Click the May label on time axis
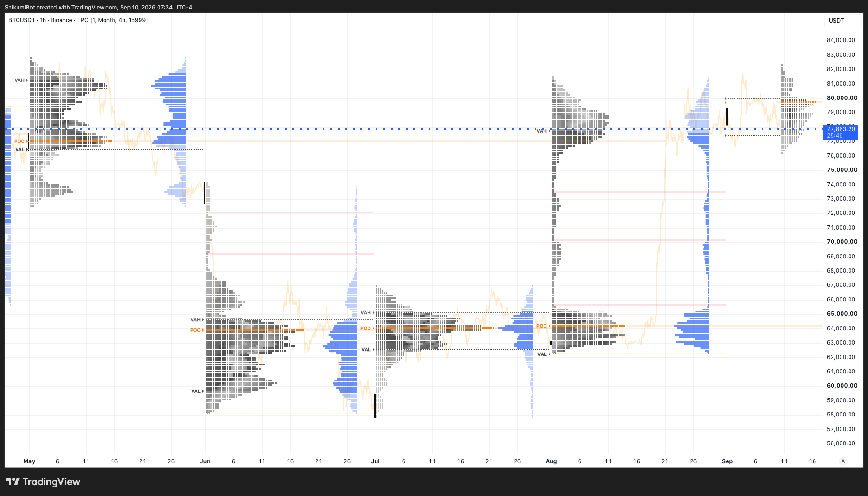The image size is (868, 496). pos(29,461)
